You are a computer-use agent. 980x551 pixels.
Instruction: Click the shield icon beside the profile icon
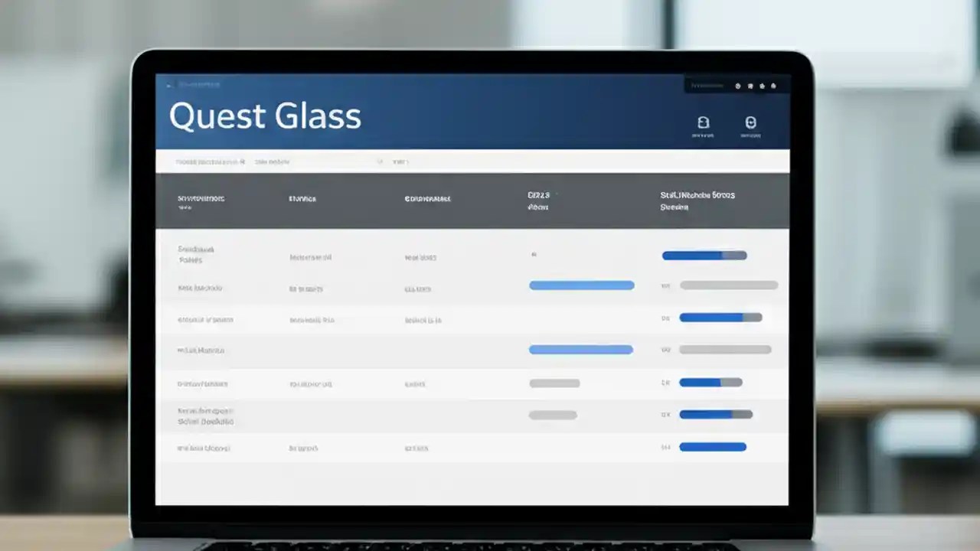coord(704,123)
